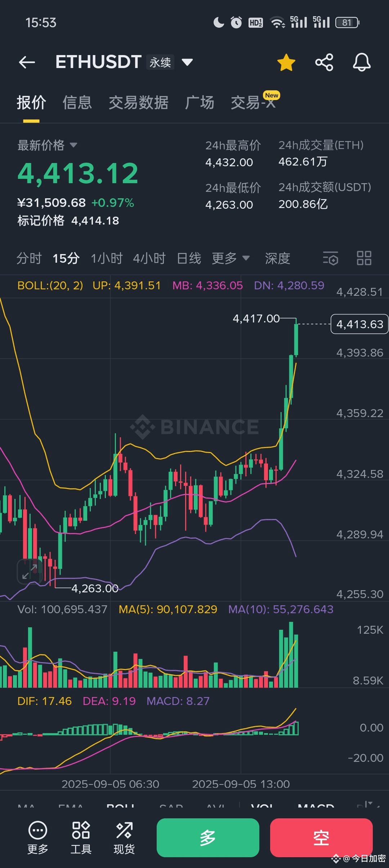Tap the +0.97% change percentage
Viewport: 389px width, 868px height.
(x=113, y=203)
